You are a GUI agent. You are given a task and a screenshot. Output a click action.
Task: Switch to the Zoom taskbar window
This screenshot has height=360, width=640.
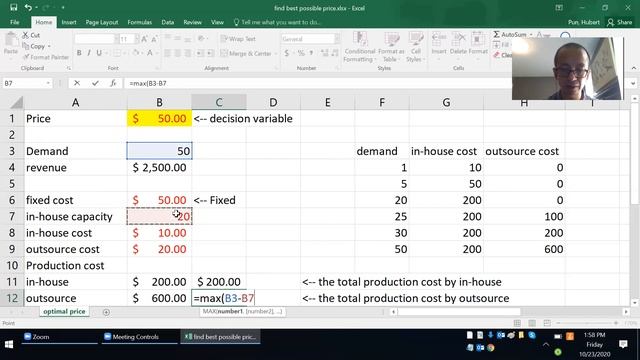coord(59,337)
